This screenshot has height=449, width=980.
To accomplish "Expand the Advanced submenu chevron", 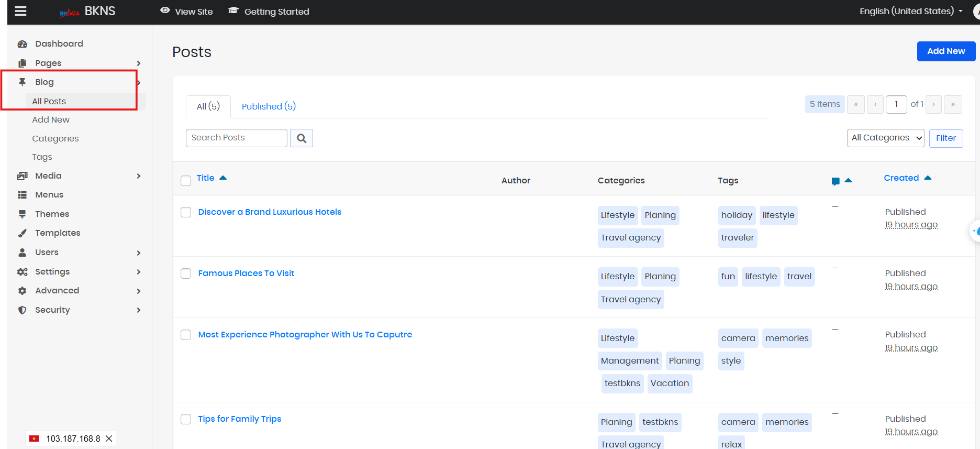I will click(x=139, y=291).
